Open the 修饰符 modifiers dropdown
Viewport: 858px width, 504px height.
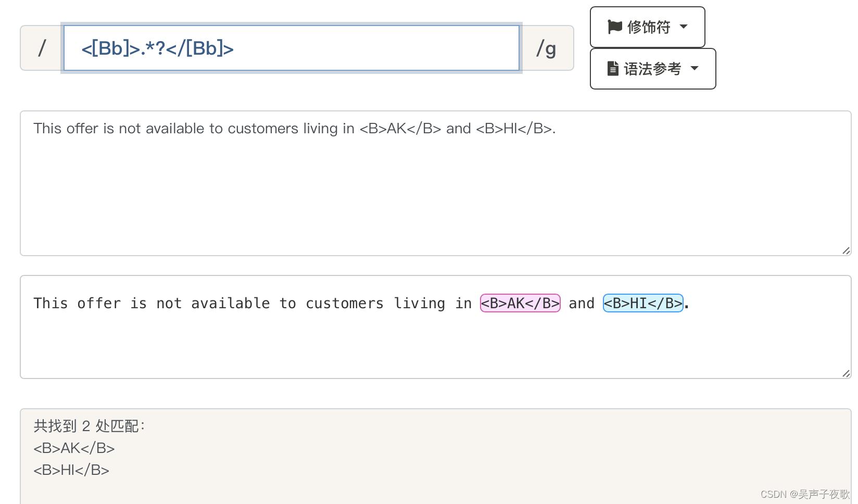[647, 27]
